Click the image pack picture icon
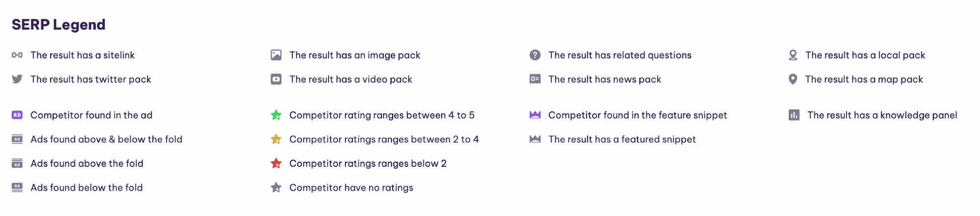The image size is (980, 216). (276, 55)
